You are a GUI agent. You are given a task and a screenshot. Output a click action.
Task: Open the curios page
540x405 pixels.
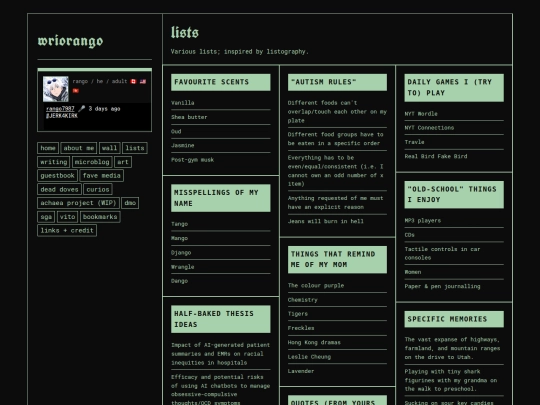coord(98,189)
